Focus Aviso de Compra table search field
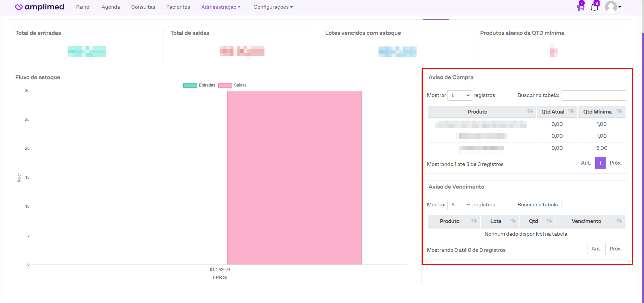The width and height of the screenshot is (644, 303). pyautogui.click(x=594, y=95)
